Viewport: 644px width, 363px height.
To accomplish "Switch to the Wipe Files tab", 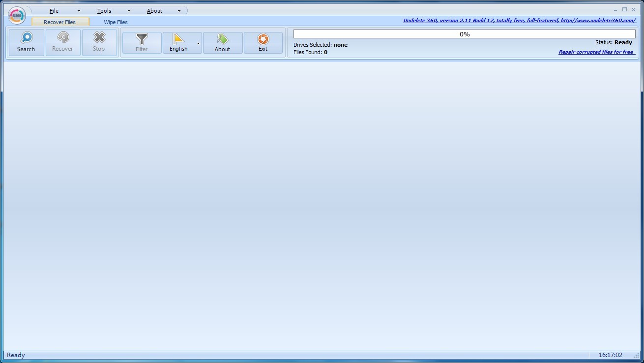I will pyautogui.click(x=116, y=22).
